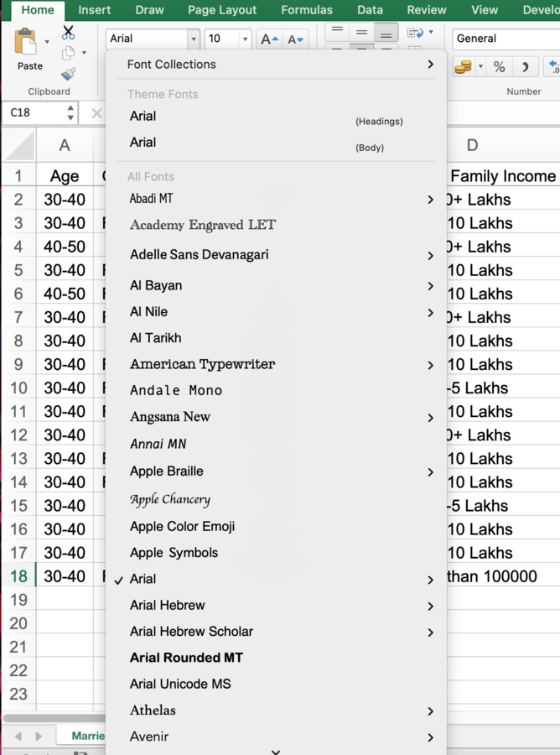Open the font name dropdown arrow
The image size is (560, 755).
194,39
